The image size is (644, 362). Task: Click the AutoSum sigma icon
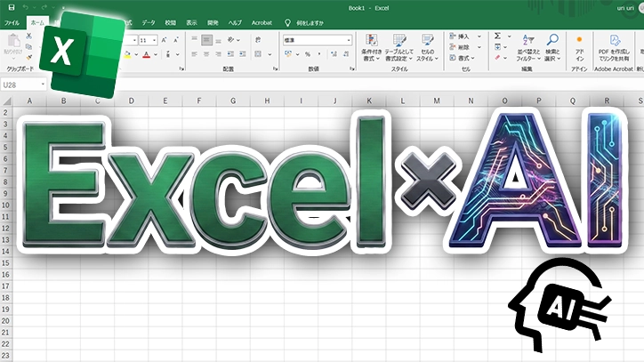pos(498,36)
